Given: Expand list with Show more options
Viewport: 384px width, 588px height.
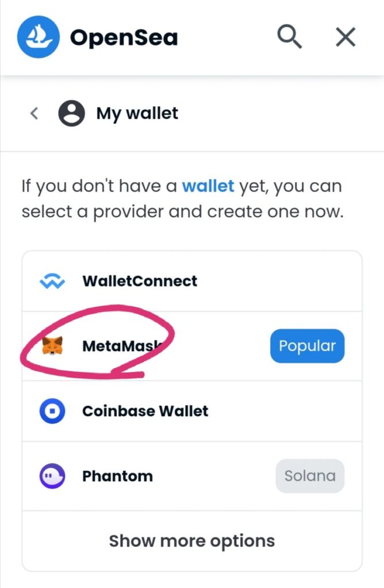Looking at the screenshot, I should 192,541.
